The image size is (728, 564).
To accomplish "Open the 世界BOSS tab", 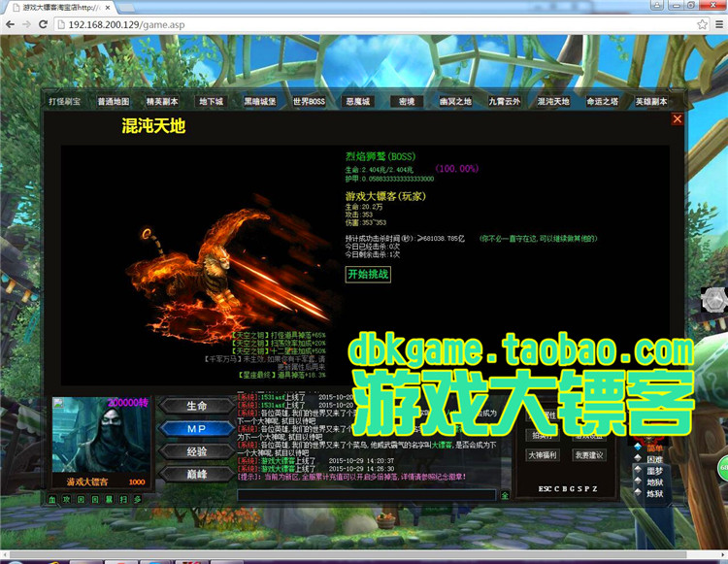I will (309, 101).
